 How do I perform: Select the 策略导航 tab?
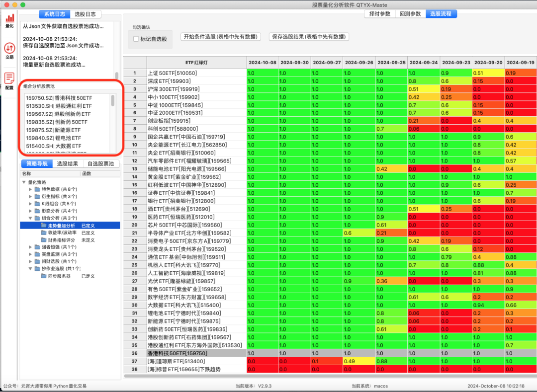[37, 163]
